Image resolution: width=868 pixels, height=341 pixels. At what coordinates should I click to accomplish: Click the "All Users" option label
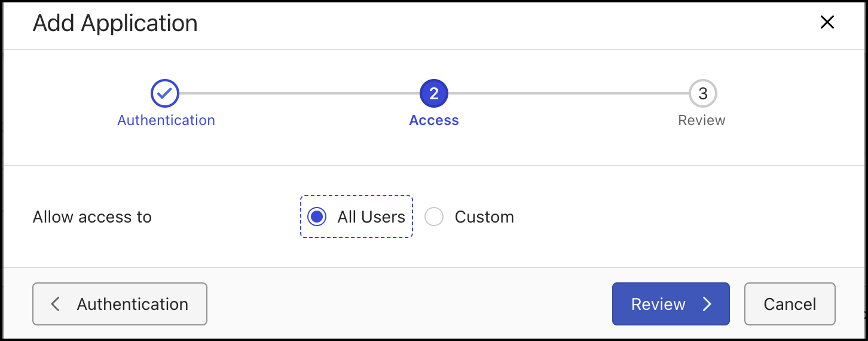coord(371,217)
